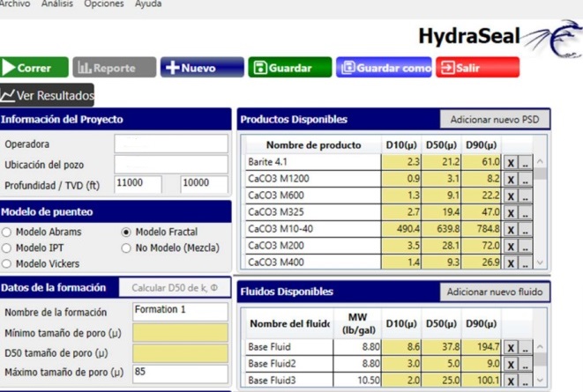The width and height of the screenshot is (583, 392).
Task: Click Guardar como to save as
Action: point(384,68)
